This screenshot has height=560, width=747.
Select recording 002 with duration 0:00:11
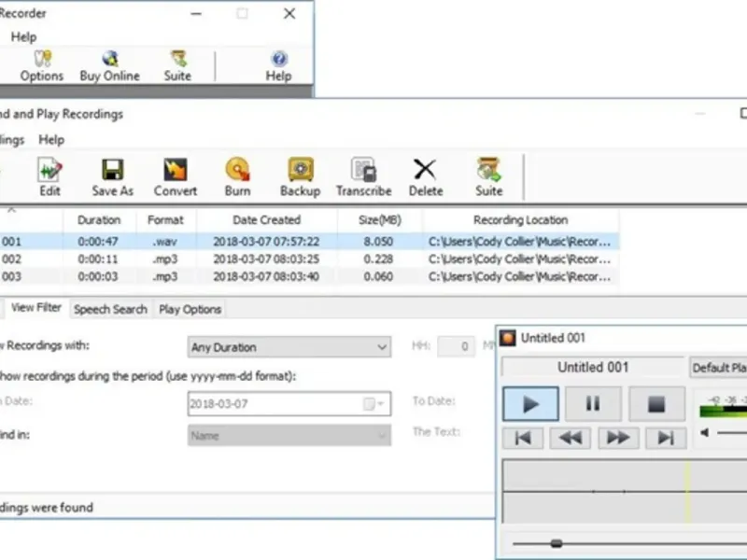click(x=309, y=259)
